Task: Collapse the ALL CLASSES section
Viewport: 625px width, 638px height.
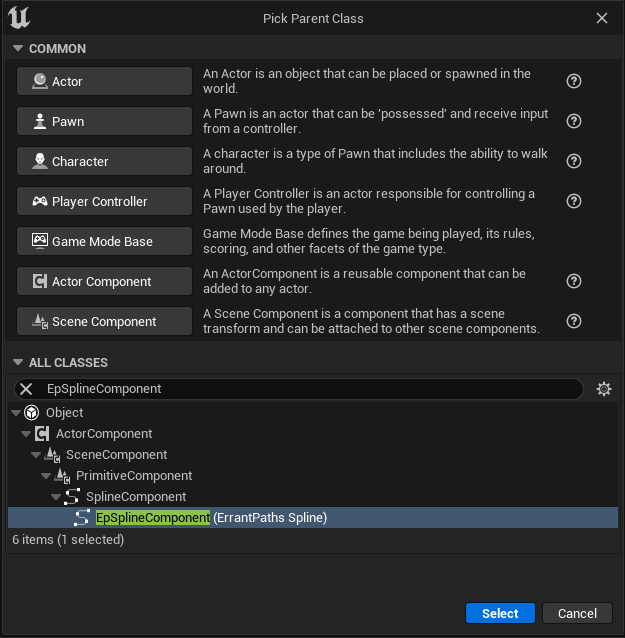Action: click(18, 363)
